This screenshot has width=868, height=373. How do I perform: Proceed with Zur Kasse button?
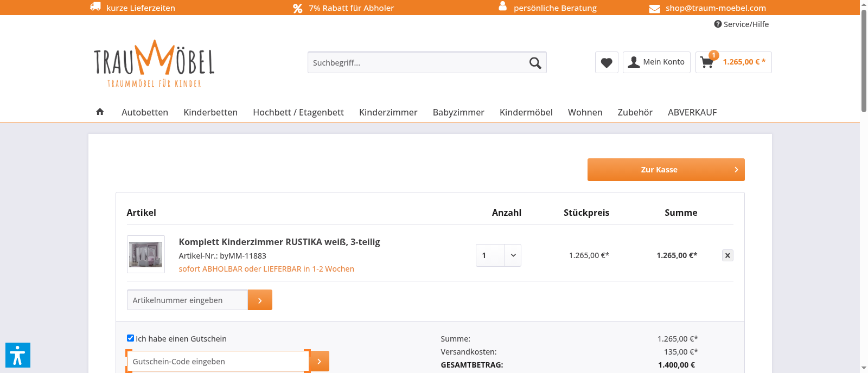point(666,170)
